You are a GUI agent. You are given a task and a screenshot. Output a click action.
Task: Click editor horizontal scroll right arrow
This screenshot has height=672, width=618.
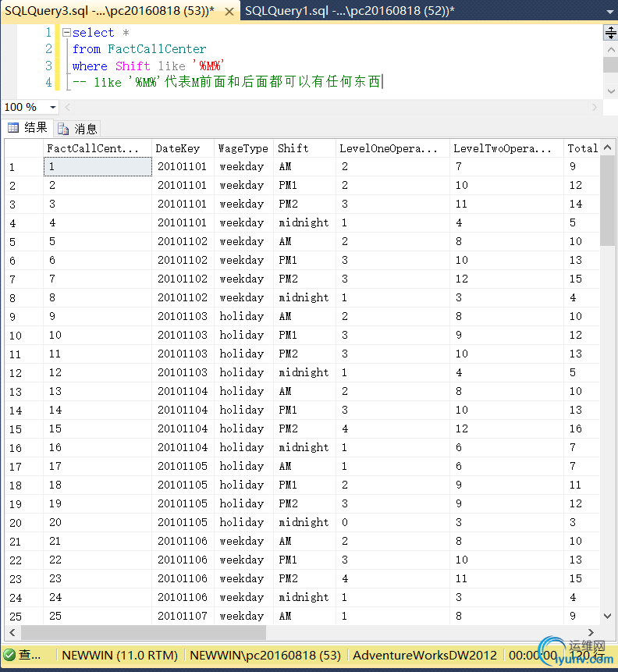pos(595,107)
